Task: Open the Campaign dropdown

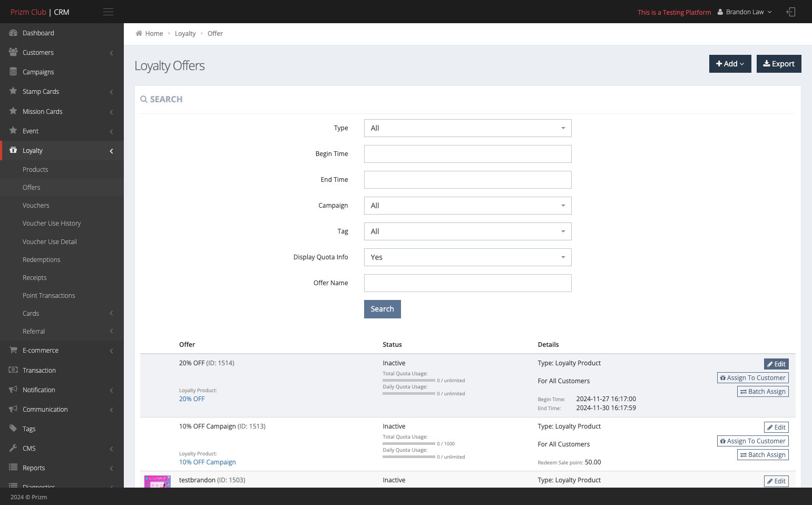Action: pos(468,206)
